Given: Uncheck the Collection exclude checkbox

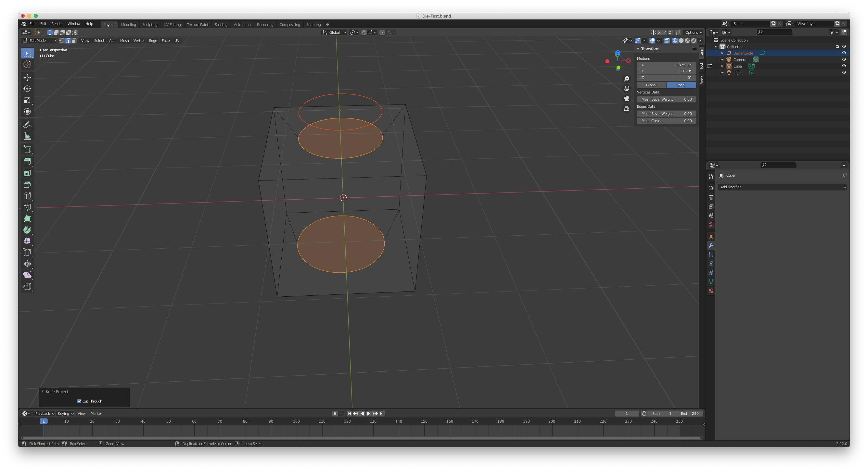Looking at the screenshot, I should (x=837, y=46).
